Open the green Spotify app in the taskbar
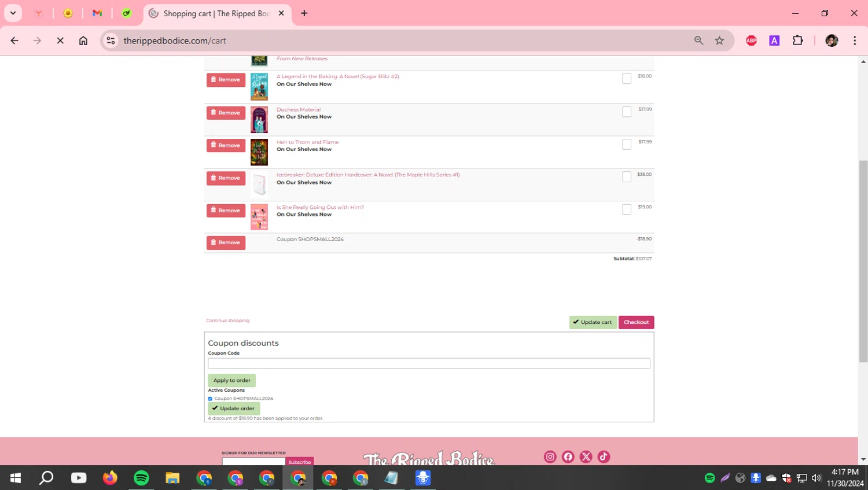The image size is (868, 490). coord(141,478)
